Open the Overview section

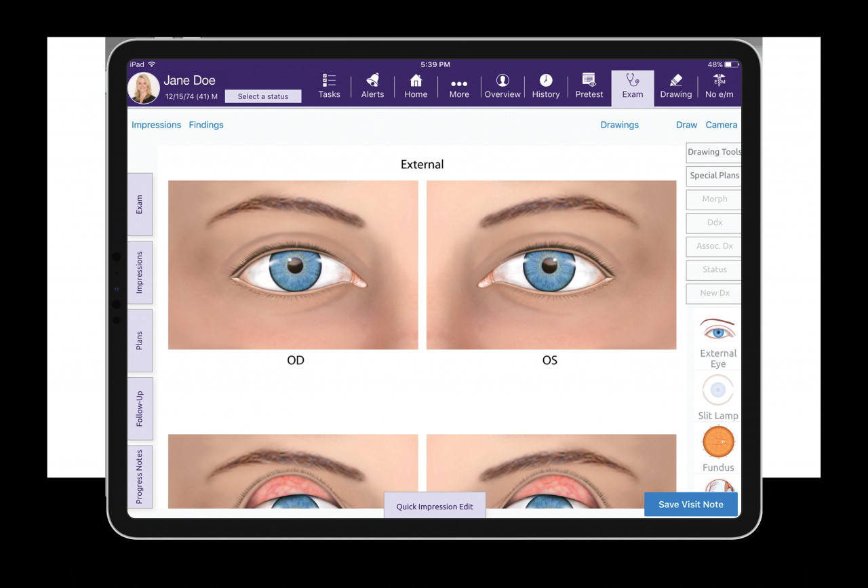coord(502,87)
